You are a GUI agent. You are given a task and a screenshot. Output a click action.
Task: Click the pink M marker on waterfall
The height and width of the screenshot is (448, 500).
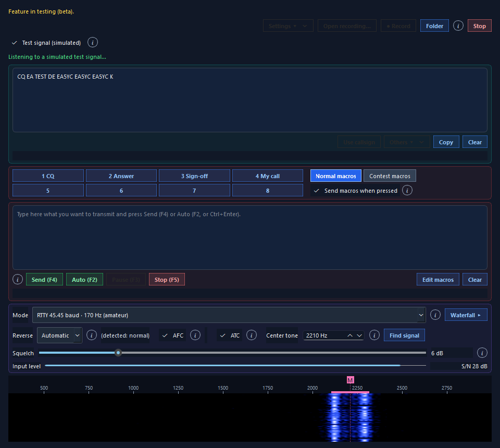[350, 380]
